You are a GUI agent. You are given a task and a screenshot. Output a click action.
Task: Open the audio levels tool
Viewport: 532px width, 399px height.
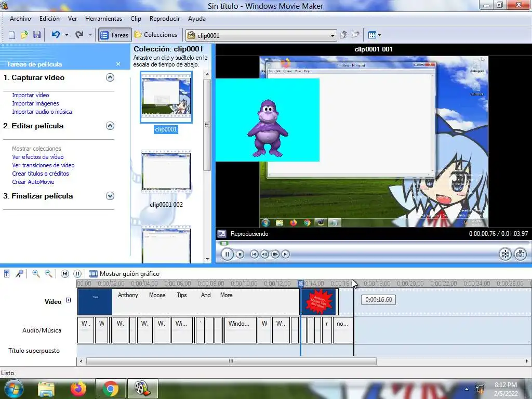pos(7,273)
